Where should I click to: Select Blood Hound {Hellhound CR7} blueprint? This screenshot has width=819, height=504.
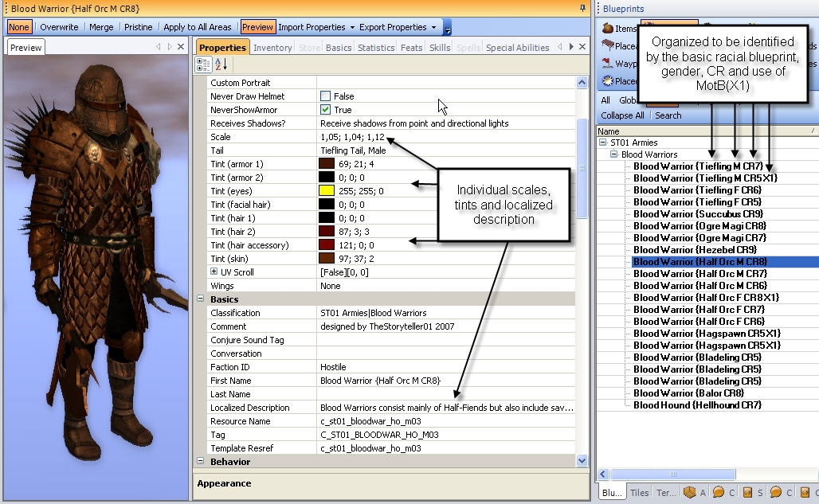tap(697, 405)
